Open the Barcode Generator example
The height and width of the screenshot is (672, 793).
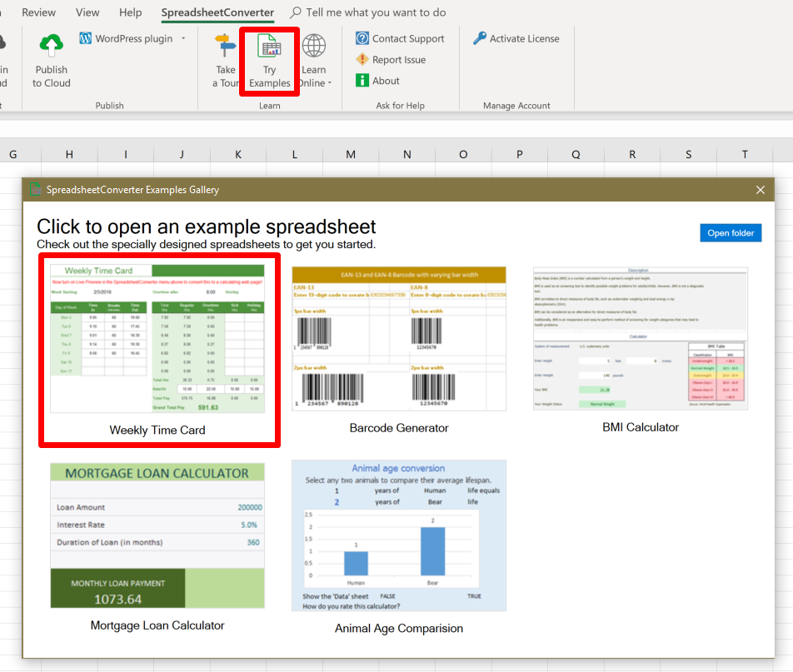pos(398,336)
